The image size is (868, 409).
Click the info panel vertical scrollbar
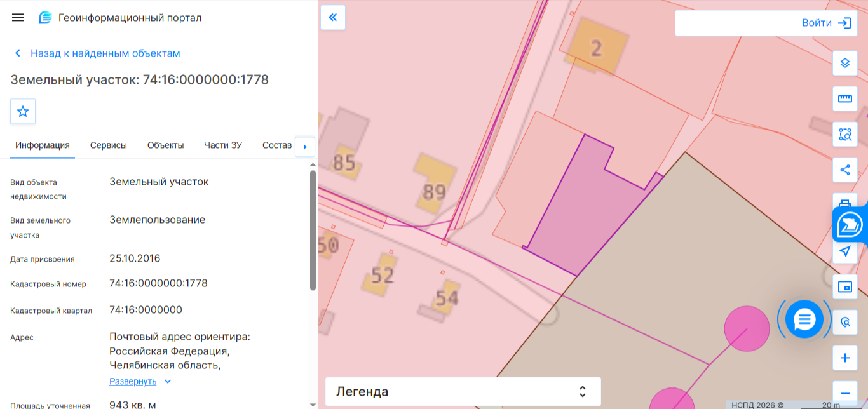click(313, 230)
